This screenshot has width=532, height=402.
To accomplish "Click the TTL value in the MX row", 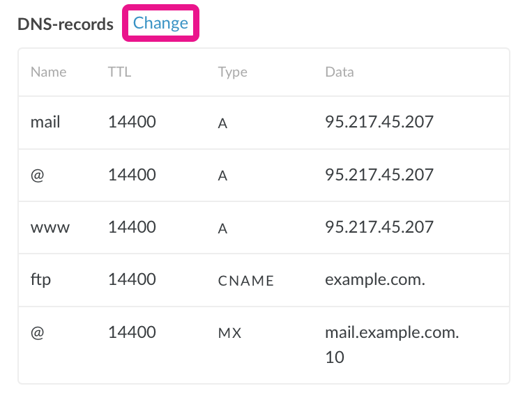I will [132, 332].
